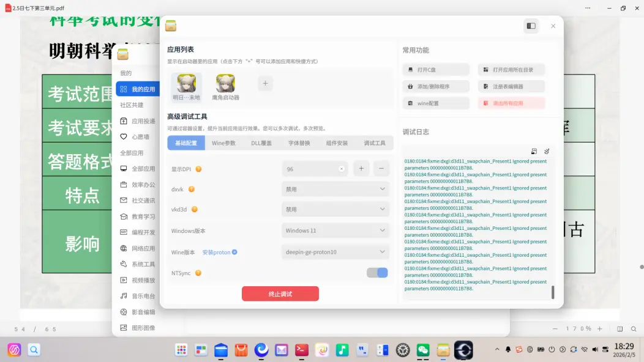Viewport: 644px width, 362px height.
Task: Show help for 显示DPI setting
Action: pyautogui.click(x=198, y=169)
